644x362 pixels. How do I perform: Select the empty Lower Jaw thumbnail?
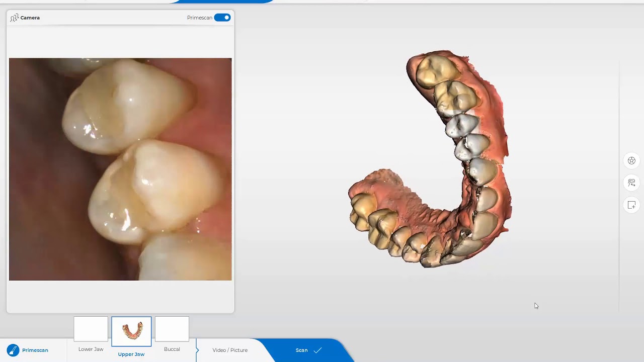point(91,329)
